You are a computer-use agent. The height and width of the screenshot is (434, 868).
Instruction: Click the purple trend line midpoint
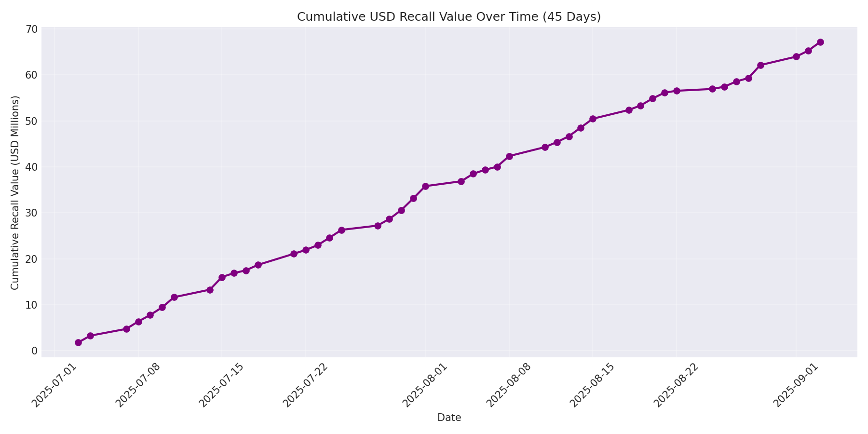(x=448, y=182)
